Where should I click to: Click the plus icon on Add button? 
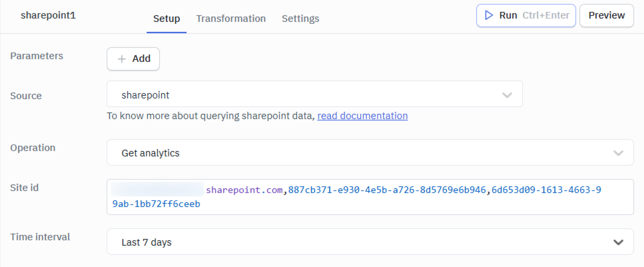(121, 59)
